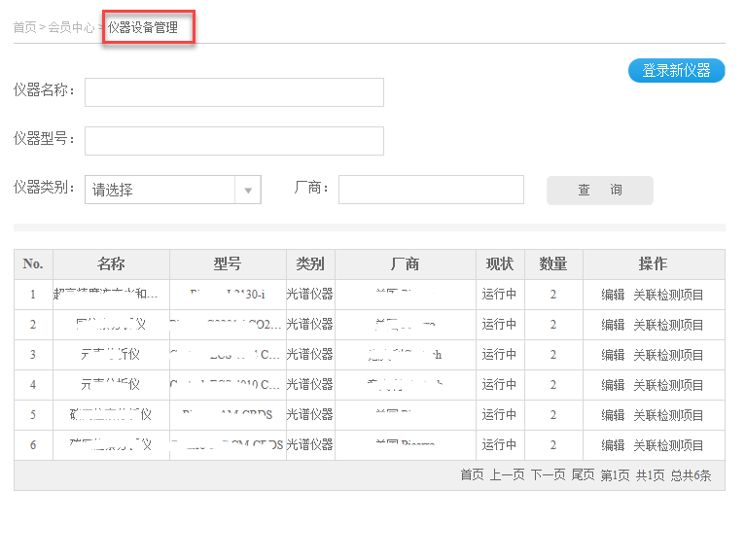Focus the 仪器名称 input field

[x=233, y=92]
